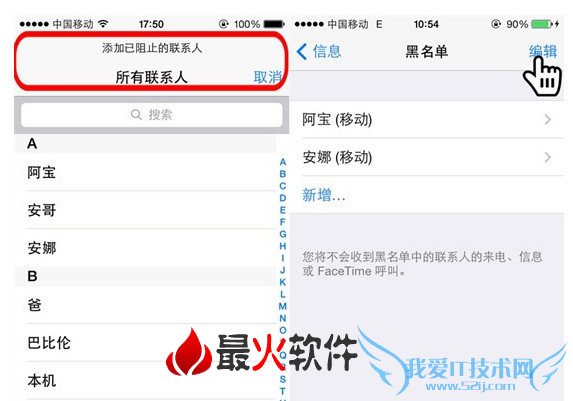The image size is (573, 401).
Task: Click the 搜索 search field
Action: (x=151, y=115)
